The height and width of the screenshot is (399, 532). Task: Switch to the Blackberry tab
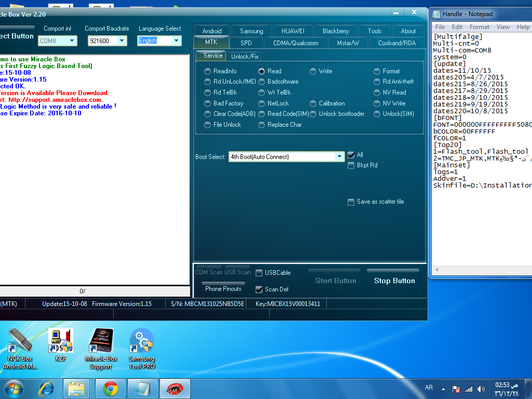336,31
